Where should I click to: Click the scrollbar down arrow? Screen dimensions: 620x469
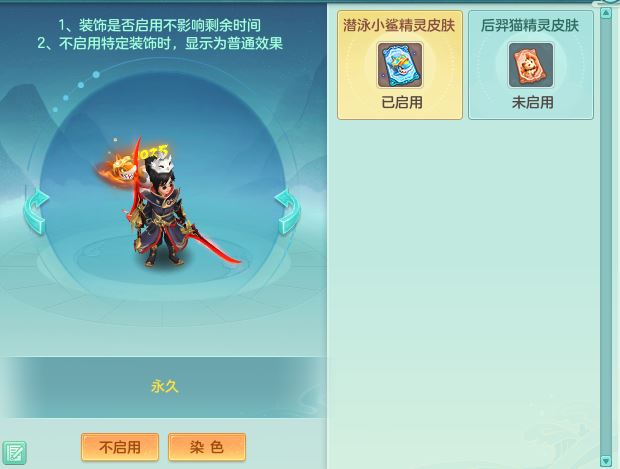pyautogui.click(x=606, y=460)
